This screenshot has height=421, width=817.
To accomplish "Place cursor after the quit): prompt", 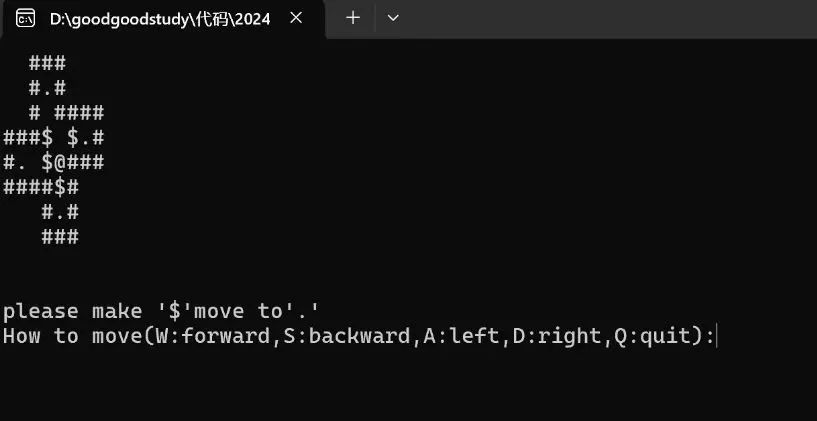I will [x=717, y=336].
